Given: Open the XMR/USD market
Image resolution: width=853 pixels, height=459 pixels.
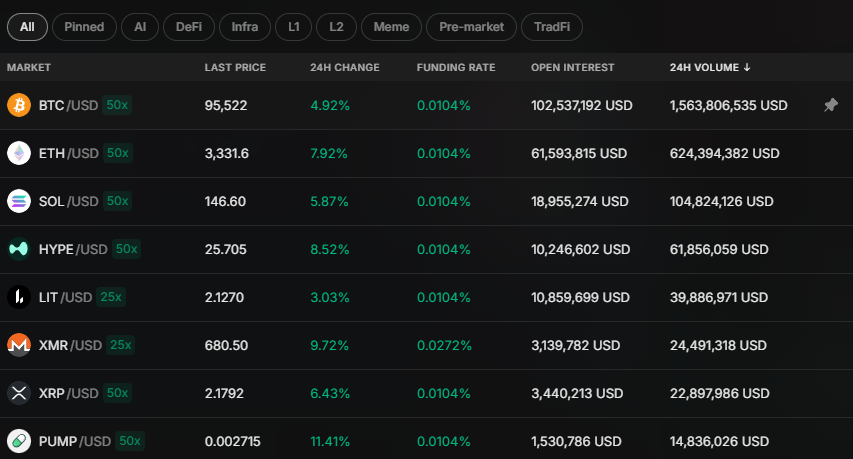Looking at the screenshot, I should [x=426, y=345].
